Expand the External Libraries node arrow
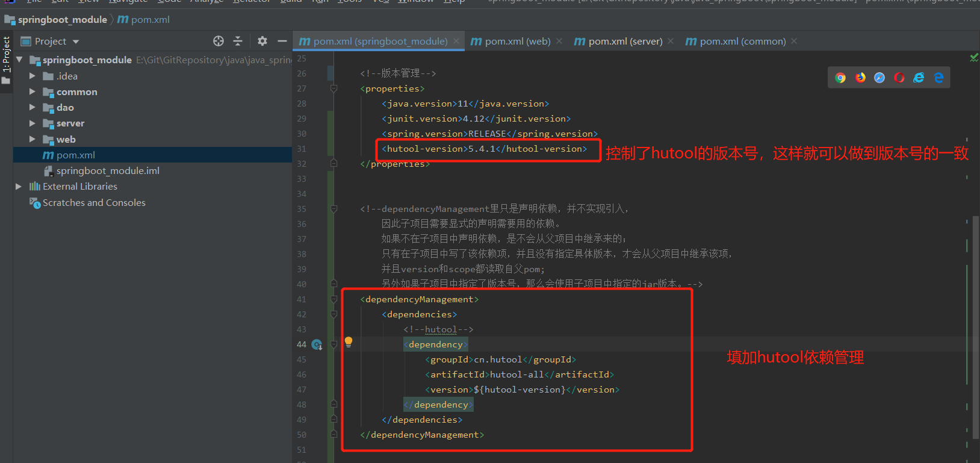This screenshot has height=463, width=980. point(19,187)
